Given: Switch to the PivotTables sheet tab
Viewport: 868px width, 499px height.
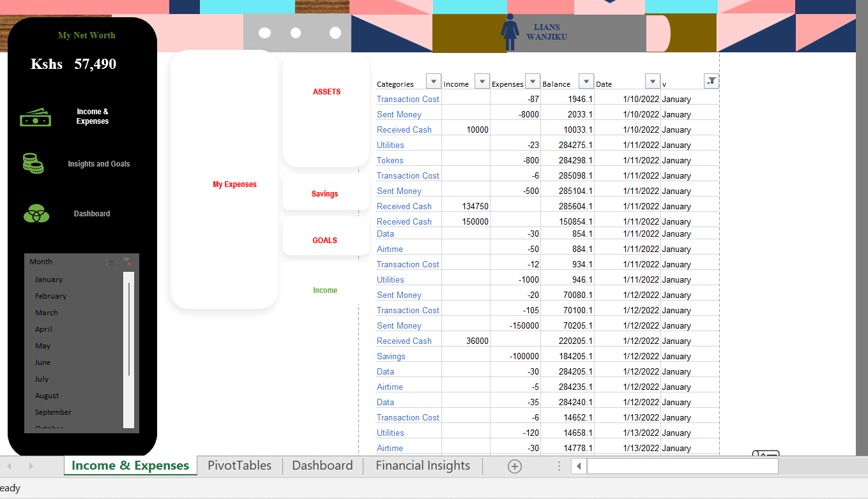Looking at the screenshot, I should click(x=239, y=465).
